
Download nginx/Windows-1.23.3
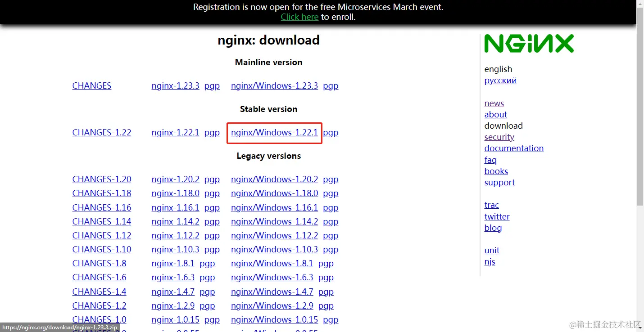coord(274,86)
